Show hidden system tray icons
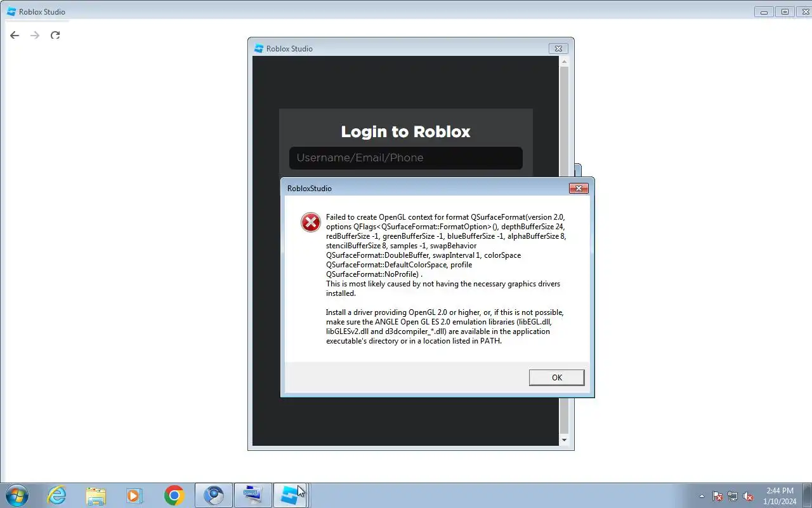 [x=702, y=496]
